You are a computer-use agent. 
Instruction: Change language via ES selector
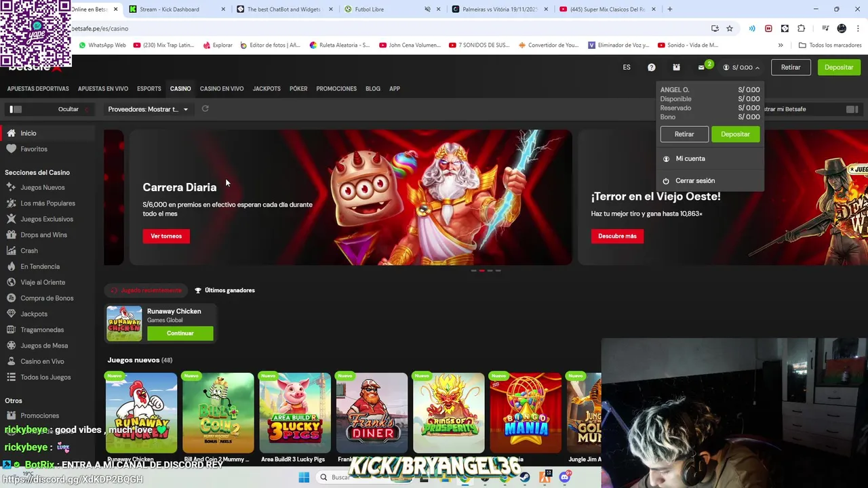click(x=627, y=67)
